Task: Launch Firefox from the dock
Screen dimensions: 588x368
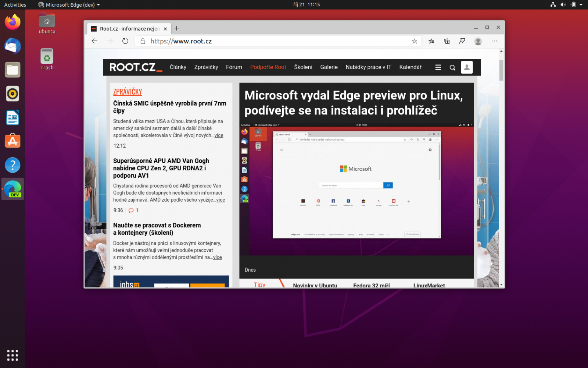Action: click(12, 22)
